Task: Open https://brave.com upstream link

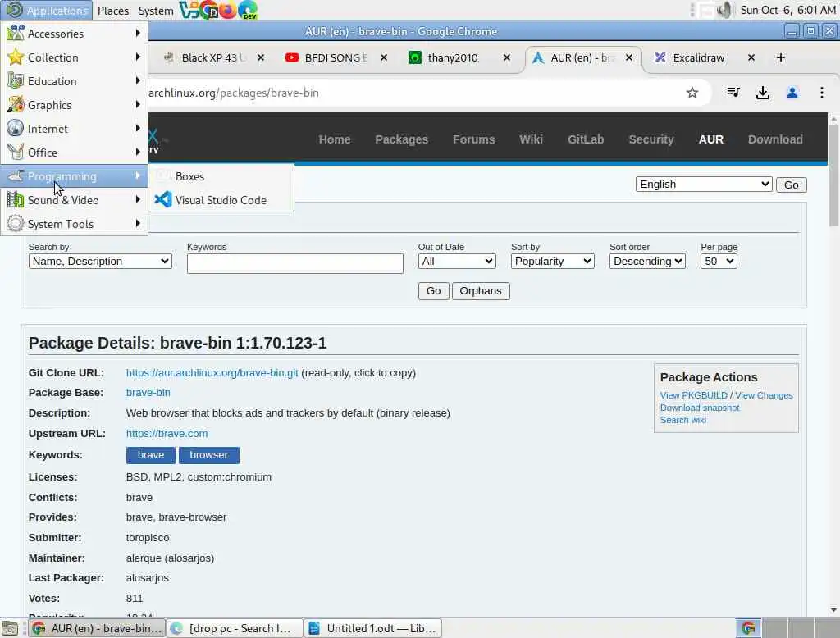Action: 167,433
